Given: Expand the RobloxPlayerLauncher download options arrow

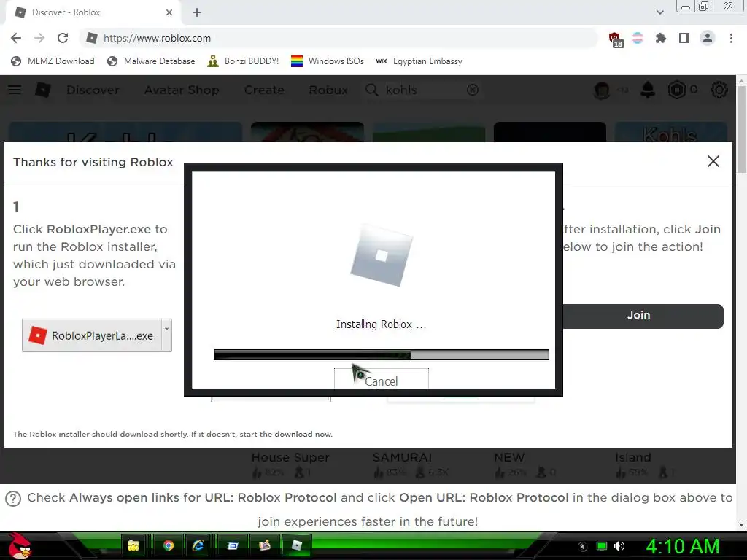Looking at the screenshot, I should 166,335.
